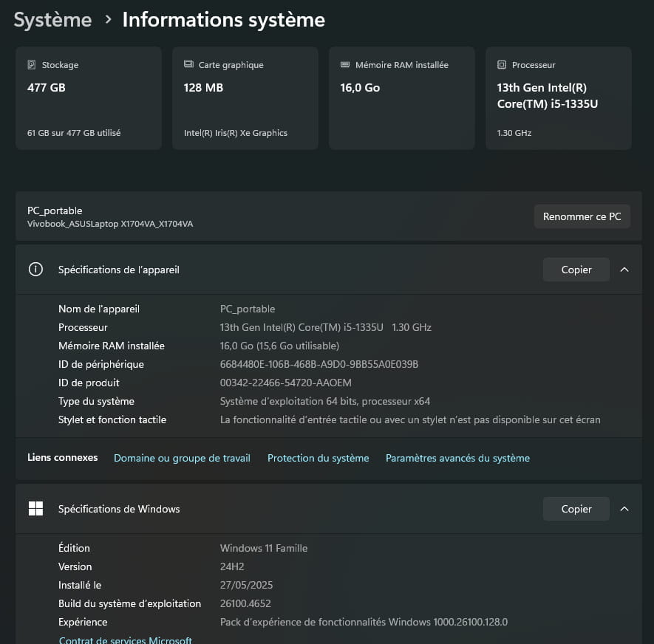Image resolution: width=654 pixels, height=644 pixels.
Task: Click Renommer ce PC button
Action: coord(582,216)
